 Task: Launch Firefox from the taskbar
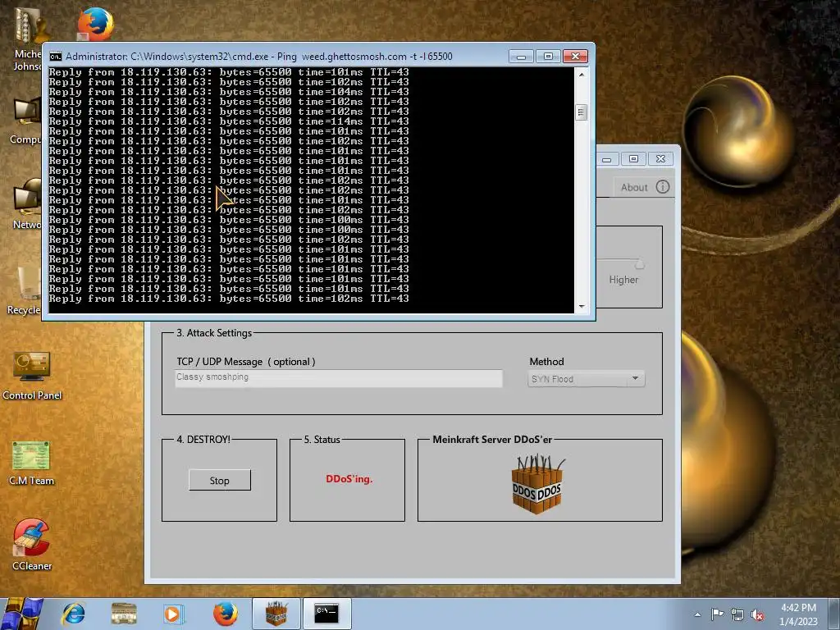[225, 614]
